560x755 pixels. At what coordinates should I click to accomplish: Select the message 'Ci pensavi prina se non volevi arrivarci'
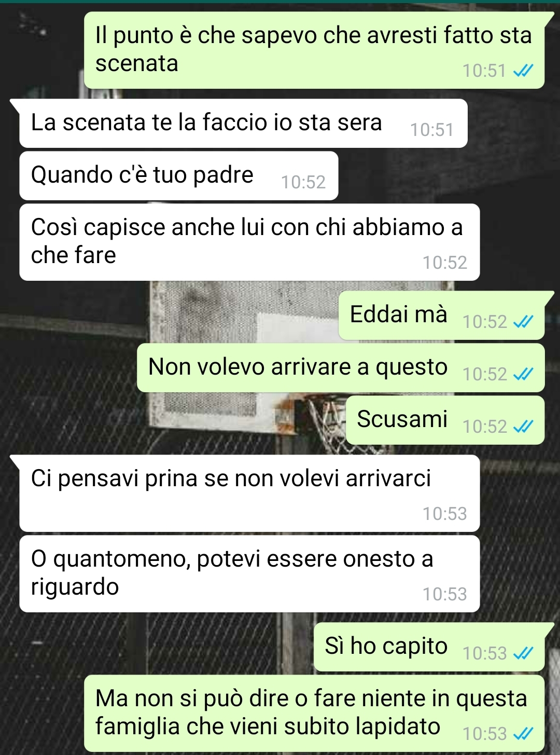pos(249,493)
